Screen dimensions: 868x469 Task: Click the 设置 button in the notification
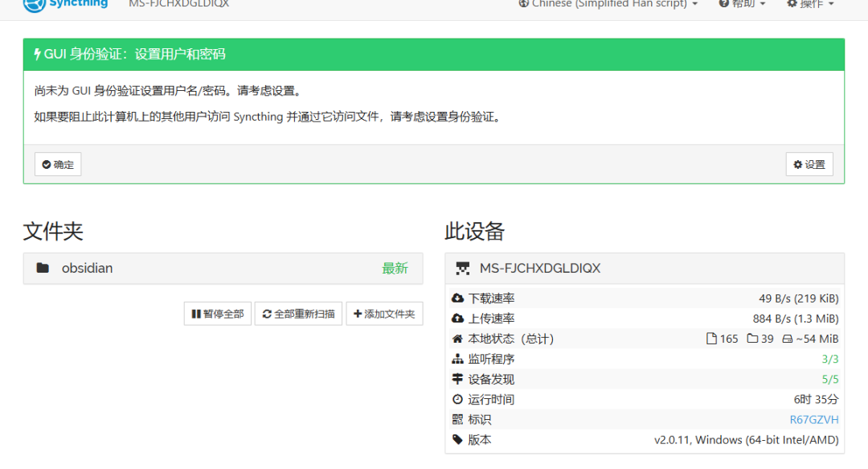point(809,164)
